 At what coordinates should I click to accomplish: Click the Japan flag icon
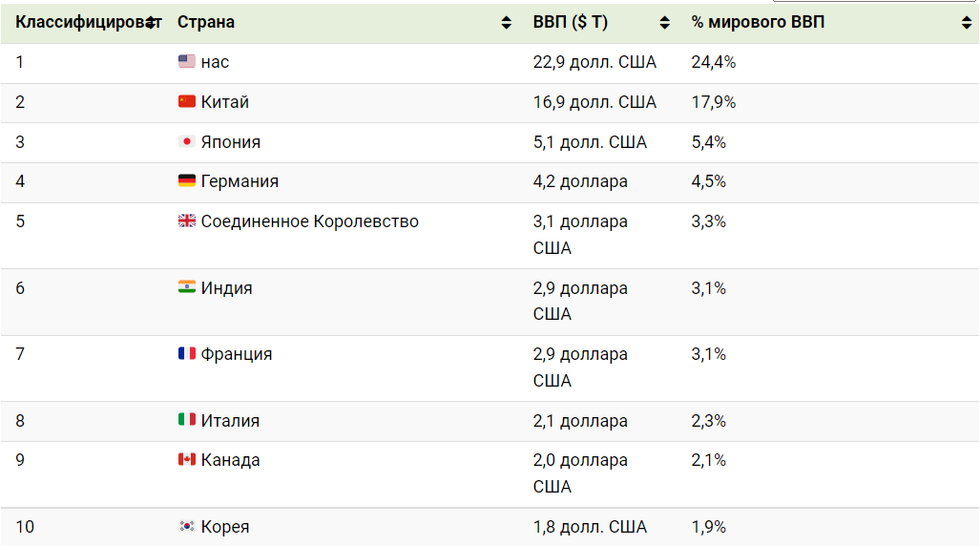click(187, 141)
